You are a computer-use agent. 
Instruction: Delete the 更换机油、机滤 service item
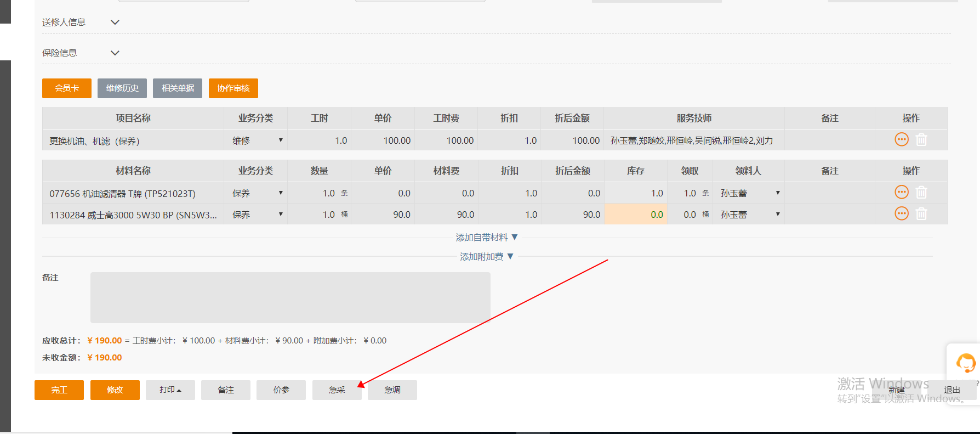pyautogui.click(x=922, y=140)
